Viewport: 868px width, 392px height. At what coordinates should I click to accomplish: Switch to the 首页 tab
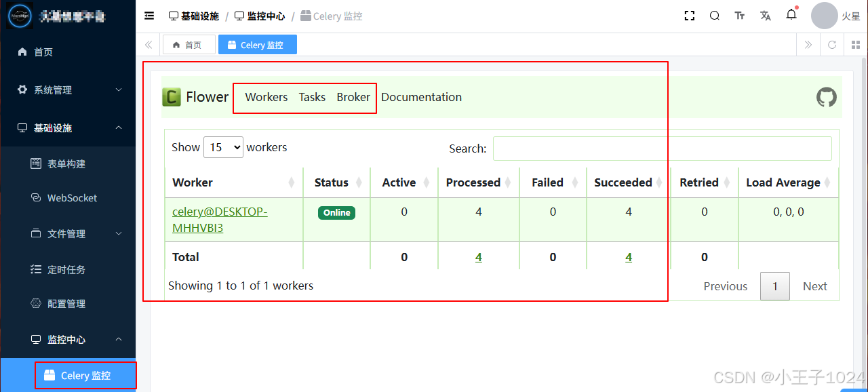189,45
